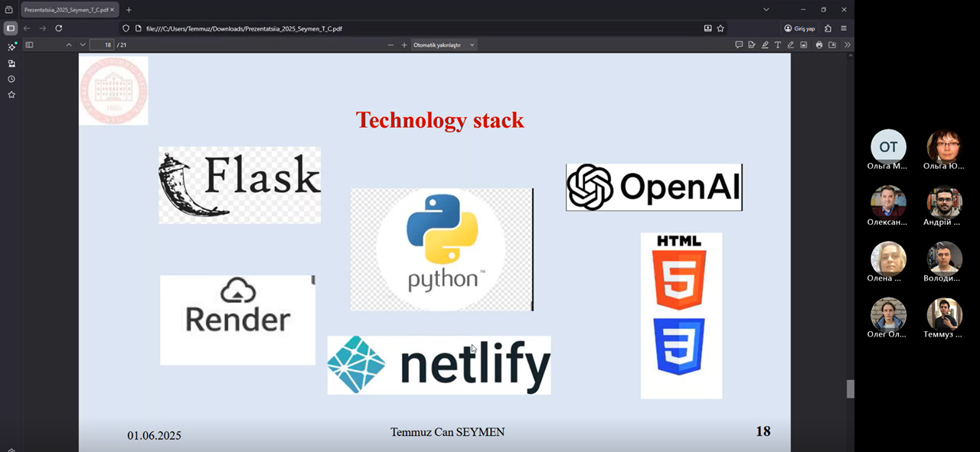
Task: Go to next PDF page arrow
Action: [83, 45]
